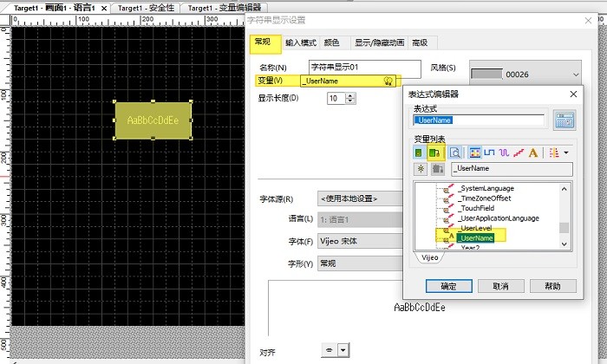Click the string type 'A' filter icon

click(x=533, y=153)
